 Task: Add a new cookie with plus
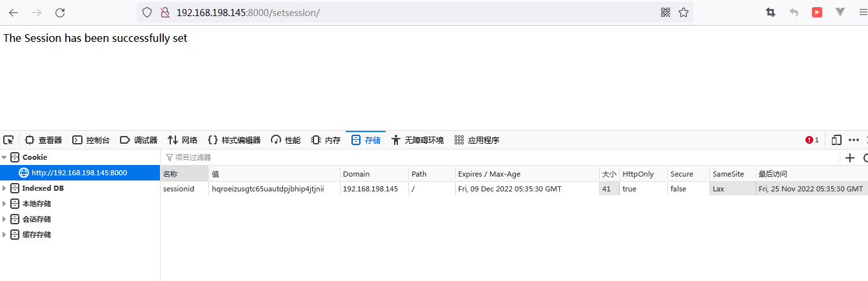click(850, 157)
